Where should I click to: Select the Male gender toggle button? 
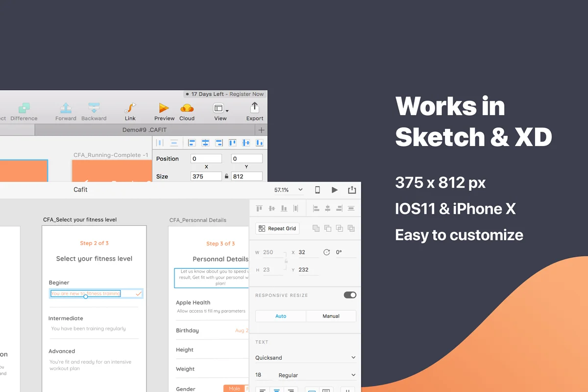[x=234, y=389]
